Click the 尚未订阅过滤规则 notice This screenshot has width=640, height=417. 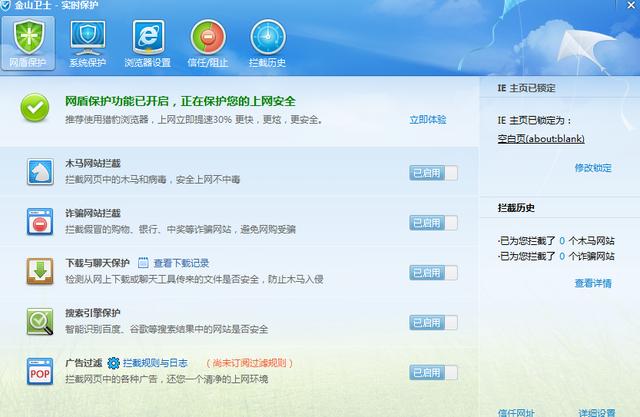point(249,363)
